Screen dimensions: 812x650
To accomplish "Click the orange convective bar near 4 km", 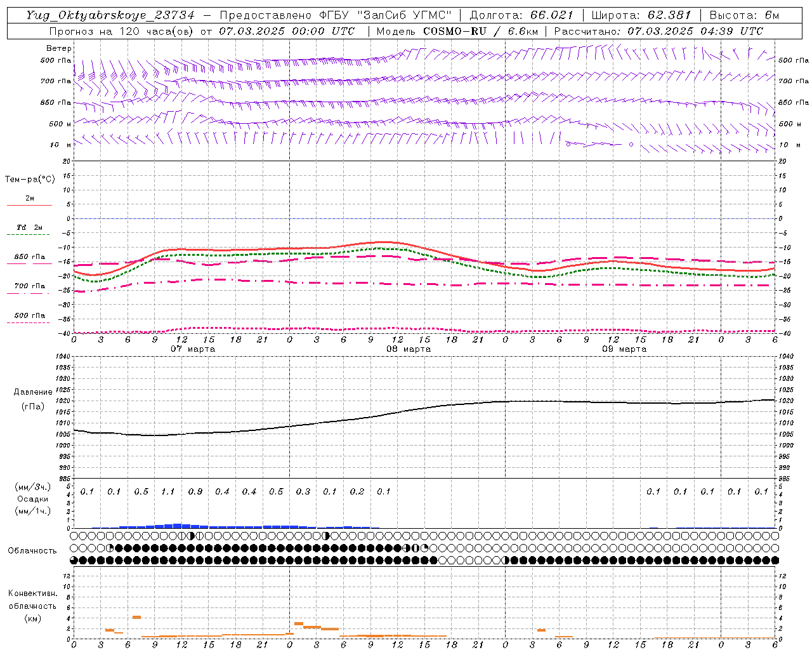I will pos(136,617).
